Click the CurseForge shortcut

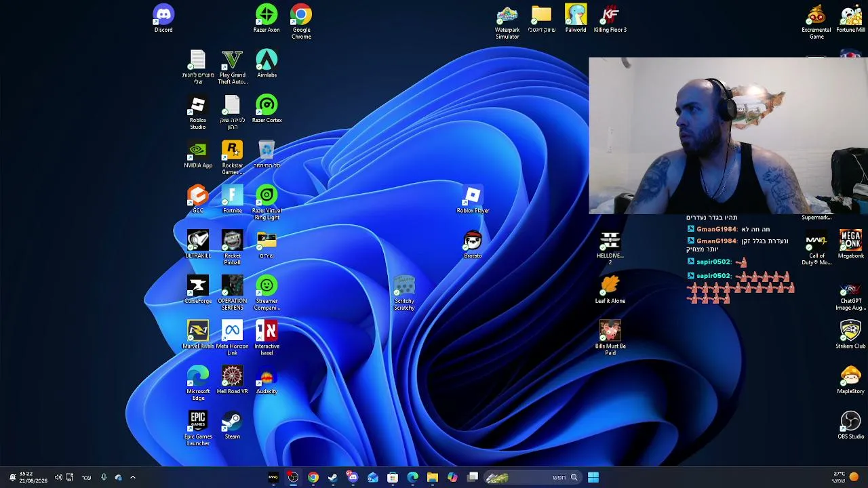coord(198,290)
